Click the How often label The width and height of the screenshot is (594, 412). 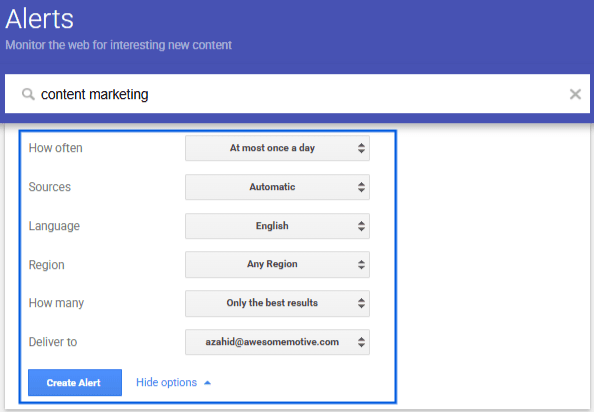tap(55, 148)
